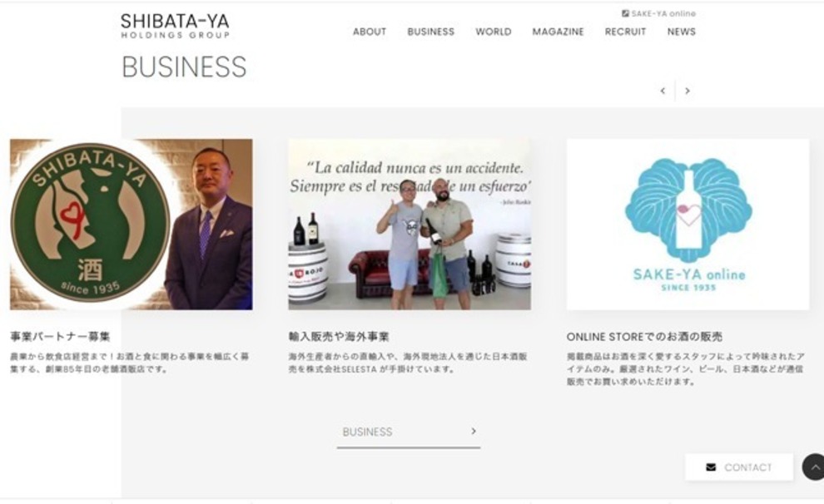
Task: Click the scroll-to-top round button
Action: coord(813,467)
